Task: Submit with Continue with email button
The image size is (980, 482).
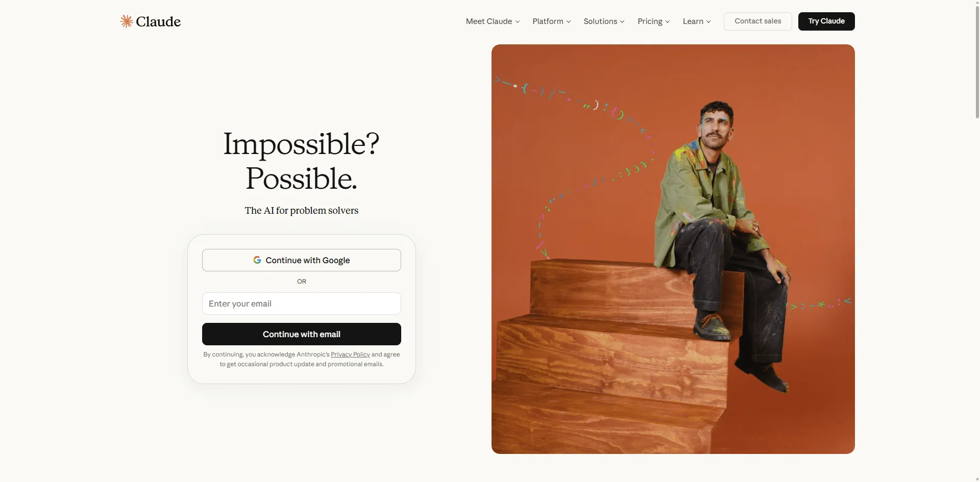Action: point(302,334)
